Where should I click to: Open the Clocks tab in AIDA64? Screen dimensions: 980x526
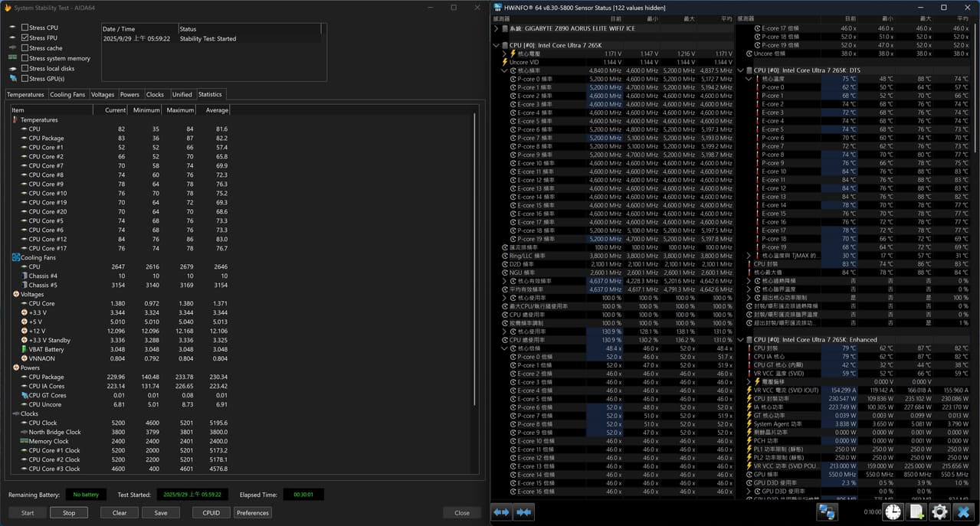click(x=155, y=95)
